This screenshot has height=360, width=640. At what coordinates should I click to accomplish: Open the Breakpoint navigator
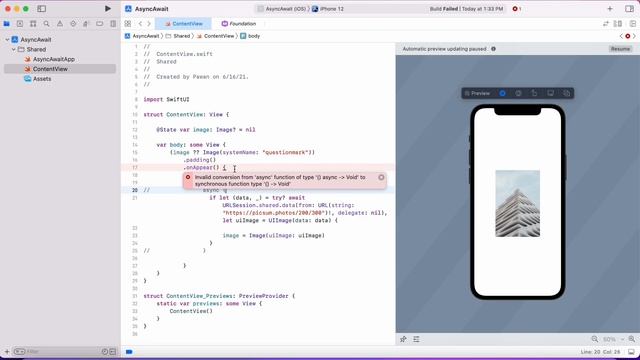tap(100, 24)
